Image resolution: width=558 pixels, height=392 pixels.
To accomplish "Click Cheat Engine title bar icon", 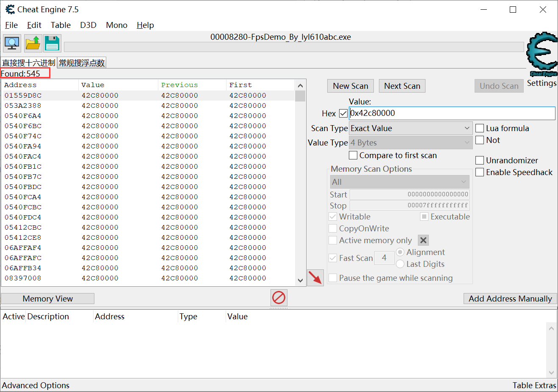I will point(9,9).
